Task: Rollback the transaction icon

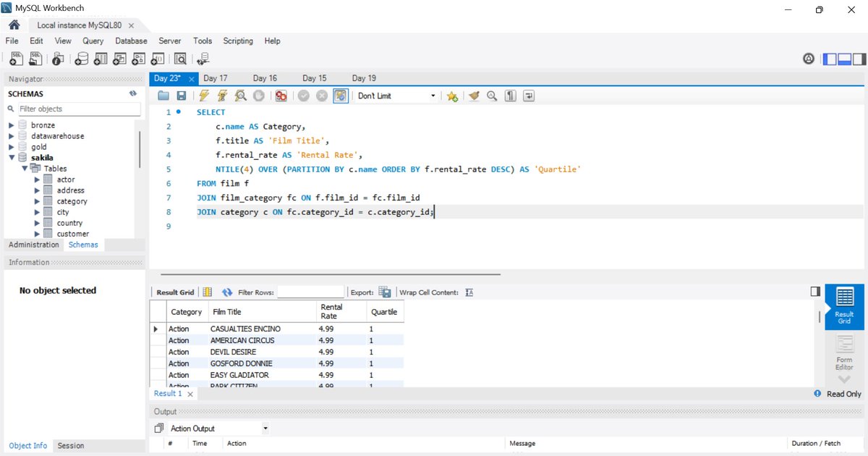Action: point(322,96)
